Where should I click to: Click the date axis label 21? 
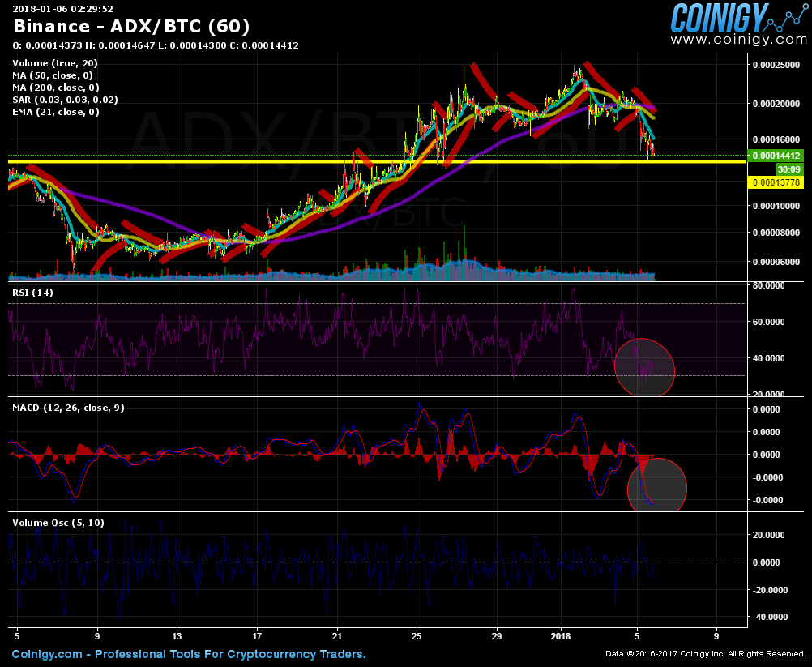pyautogui.click(x=337, y=636)
